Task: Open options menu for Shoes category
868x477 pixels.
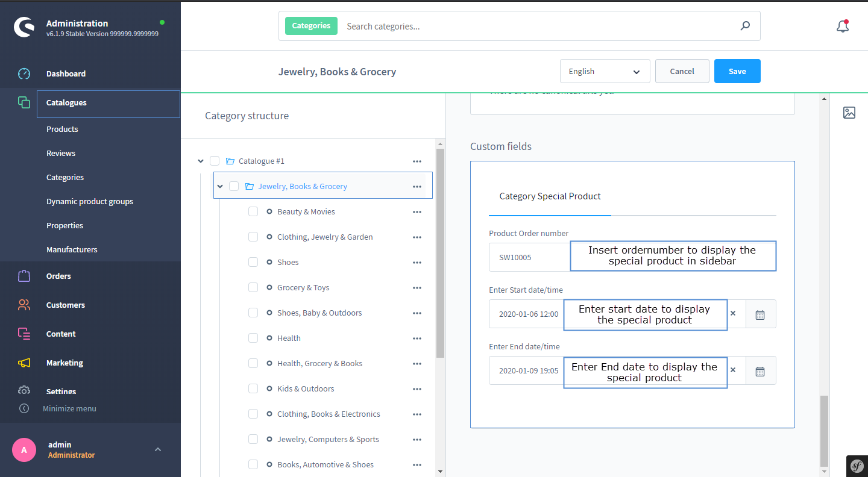Action: pyautogui.click(x=417, y=263)
